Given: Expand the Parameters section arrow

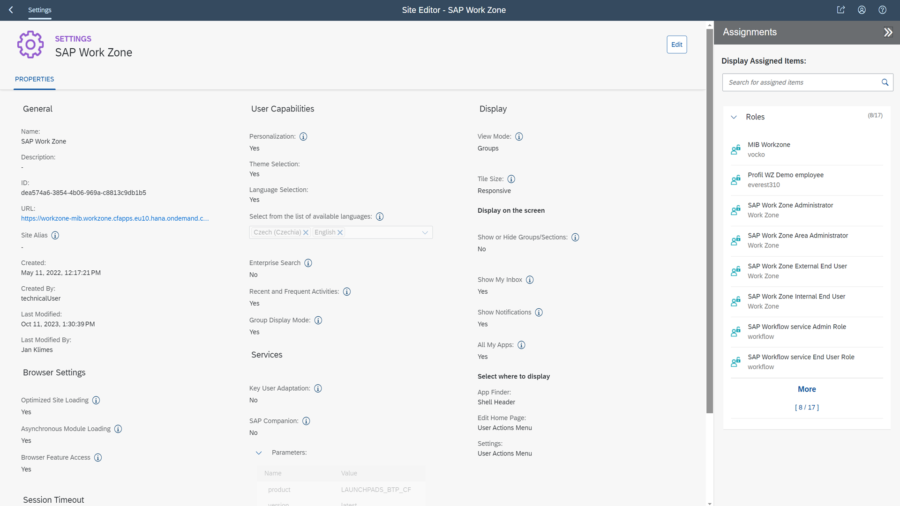Looking at the screenshot, I should 258,452.
